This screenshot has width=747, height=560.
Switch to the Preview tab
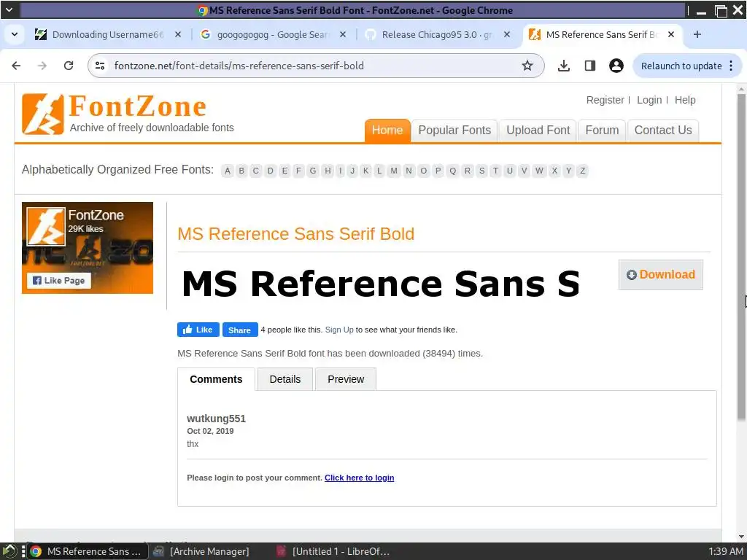[x=346, y=379]
